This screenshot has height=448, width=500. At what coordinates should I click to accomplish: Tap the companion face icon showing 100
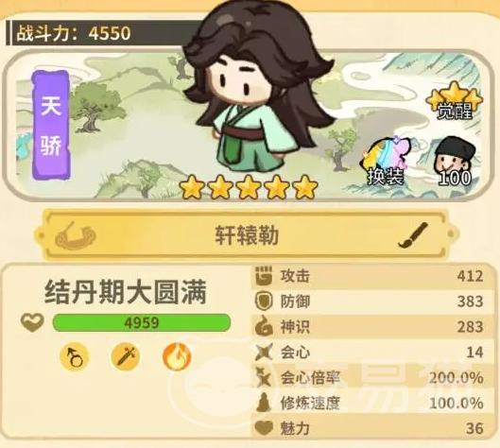point(455,162)
